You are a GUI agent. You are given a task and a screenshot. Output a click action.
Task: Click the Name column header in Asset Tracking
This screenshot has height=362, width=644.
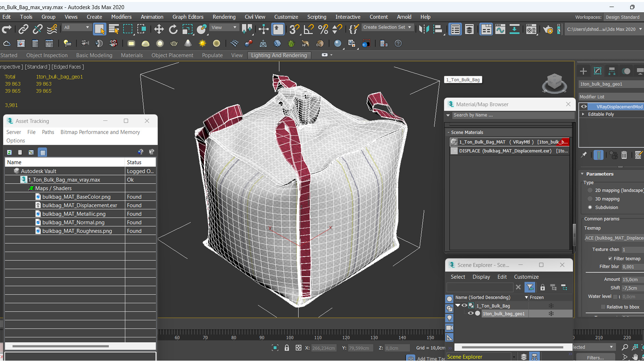65,162
